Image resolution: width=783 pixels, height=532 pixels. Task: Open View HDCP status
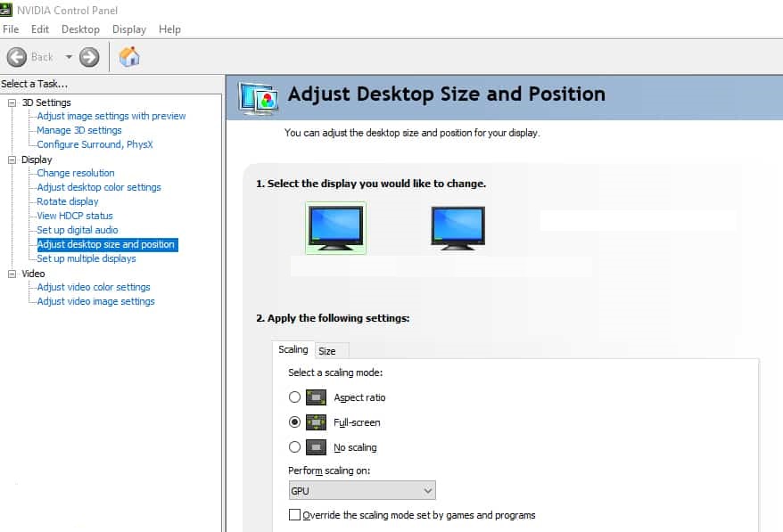pyautogui.click(x=75, y=216)
